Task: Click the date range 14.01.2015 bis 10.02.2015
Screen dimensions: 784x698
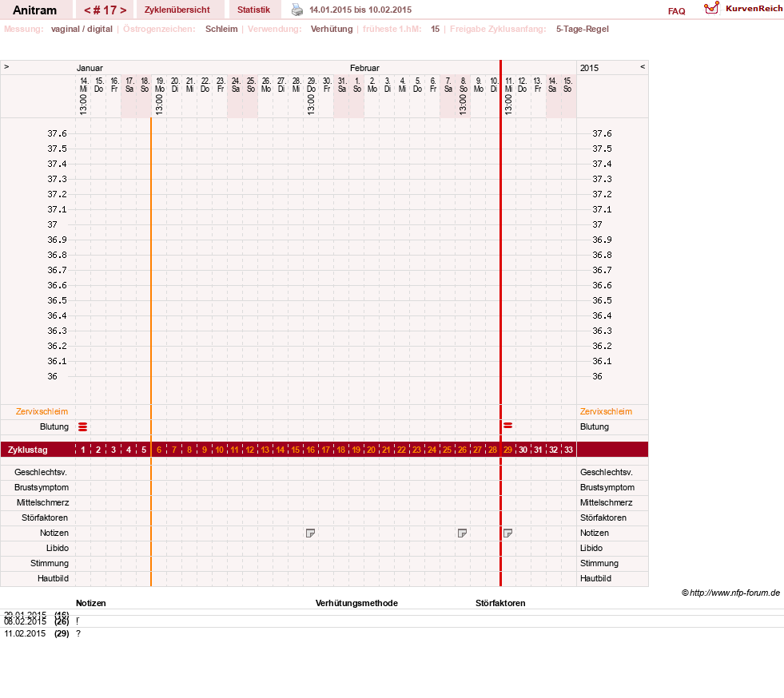Action: 360,10
